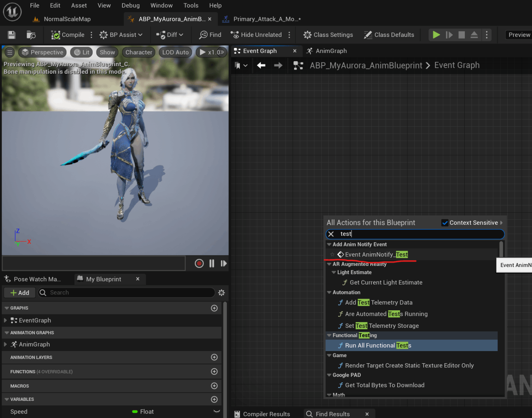
Task: Open play options three-dot menu
Action: point(487,35)
